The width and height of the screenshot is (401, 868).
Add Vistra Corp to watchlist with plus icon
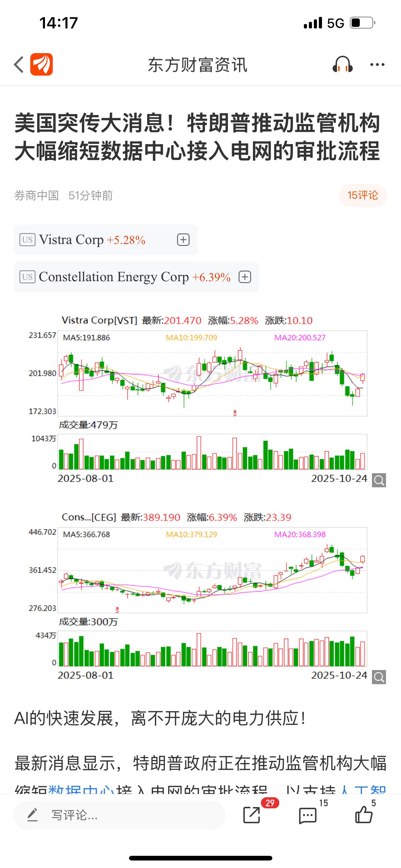[183, 240]
